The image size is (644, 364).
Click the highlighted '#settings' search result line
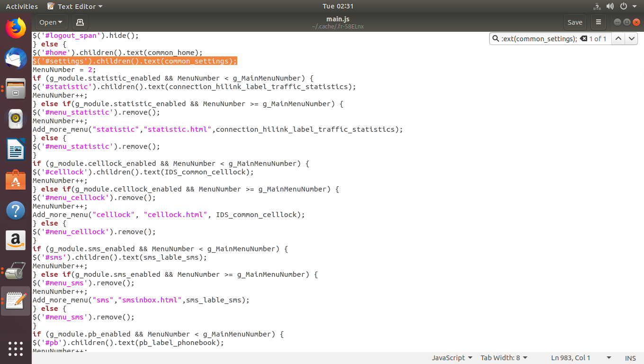(134, 61)
